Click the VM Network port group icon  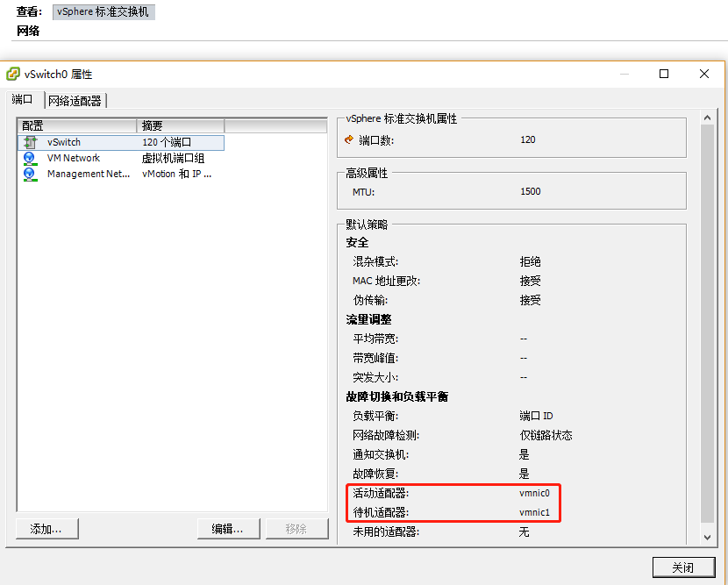[30, 159]
